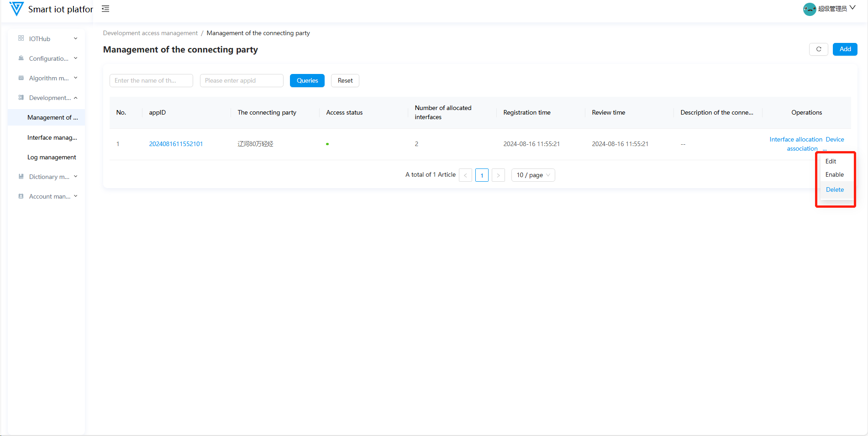Focus the appid input field
Image resolution: width=868 pixels, height=436 pixels.
242,81
